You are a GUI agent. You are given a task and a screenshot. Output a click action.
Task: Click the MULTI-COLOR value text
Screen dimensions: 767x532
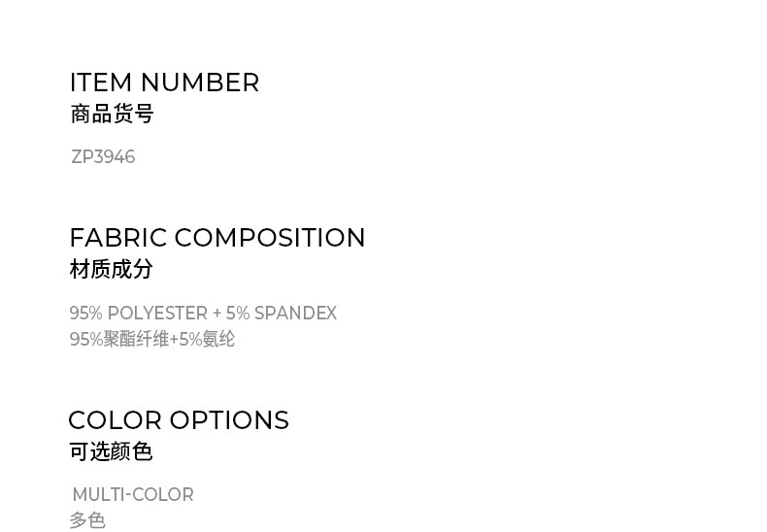coord(133,495)
